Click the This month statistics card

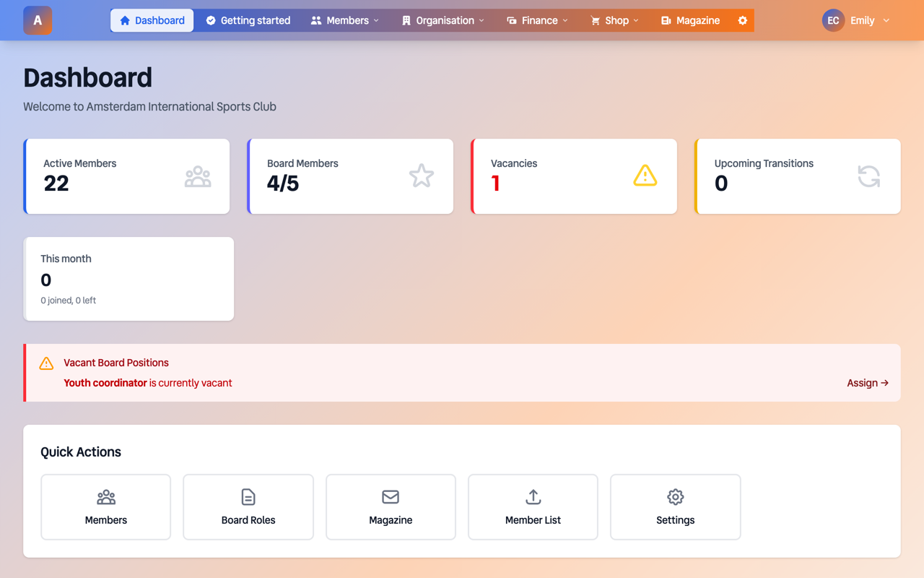(x=128, y=279)
